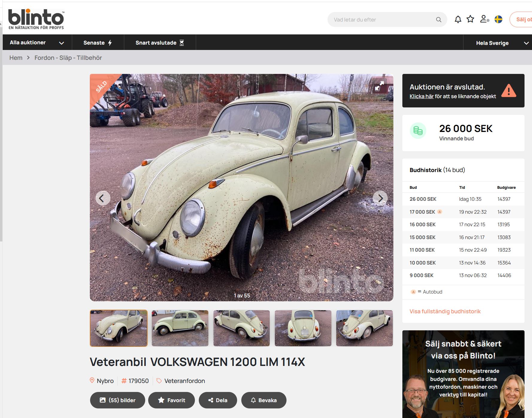
Task: Click the location pin icon next to Nybro
Action: [92, 381]
